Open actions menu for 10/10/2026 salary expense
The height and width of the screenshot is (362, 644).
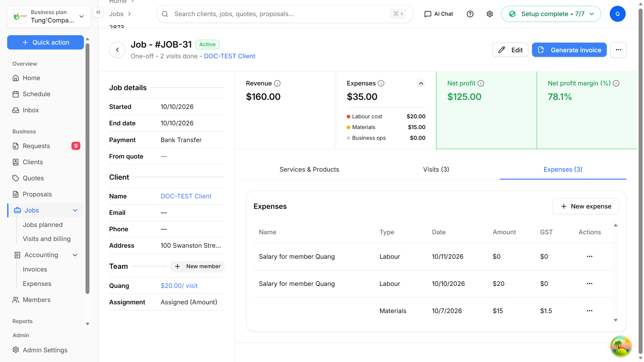(x=590, y=284)
